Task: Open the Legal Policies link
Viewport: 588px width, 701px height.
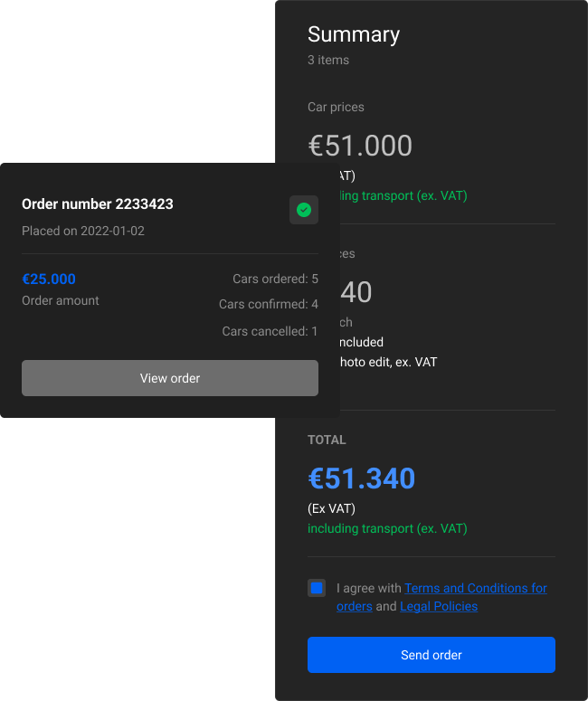Action: pyautogui.click(x=439, y=606)
